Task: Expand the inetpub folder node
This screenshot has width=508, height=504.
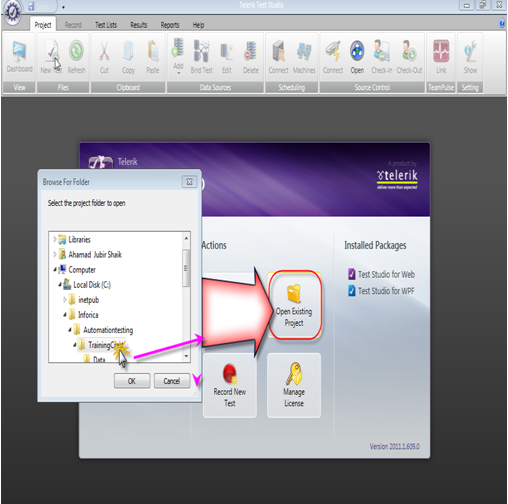Action: point(65,299)
